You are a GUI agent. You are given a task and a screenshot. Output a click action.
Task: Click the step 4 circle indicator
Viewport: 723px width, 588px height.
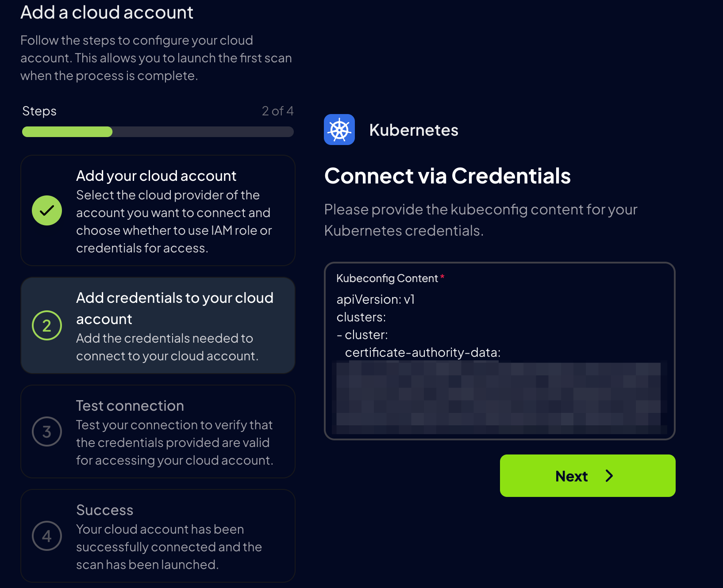[47, 536]
